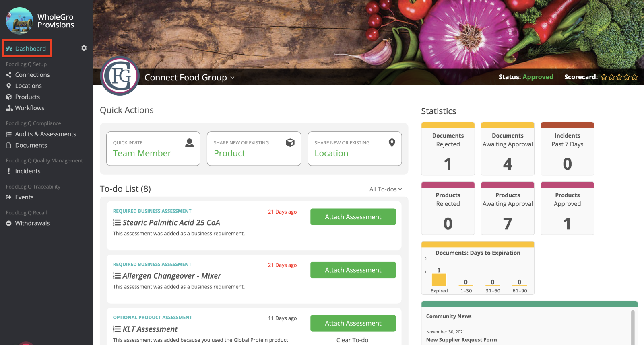
Task: Go to Connections in the sidebar
Action: pyautogui.click(x=33, y=75)
